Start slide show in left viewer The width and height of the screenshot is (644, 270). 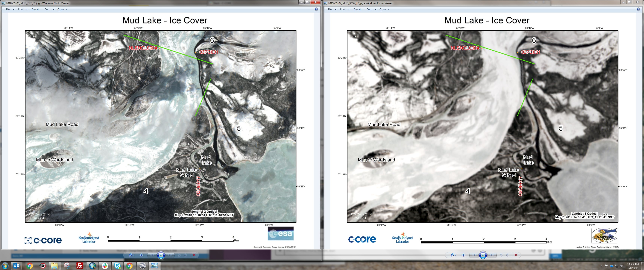tap(161, 255)
